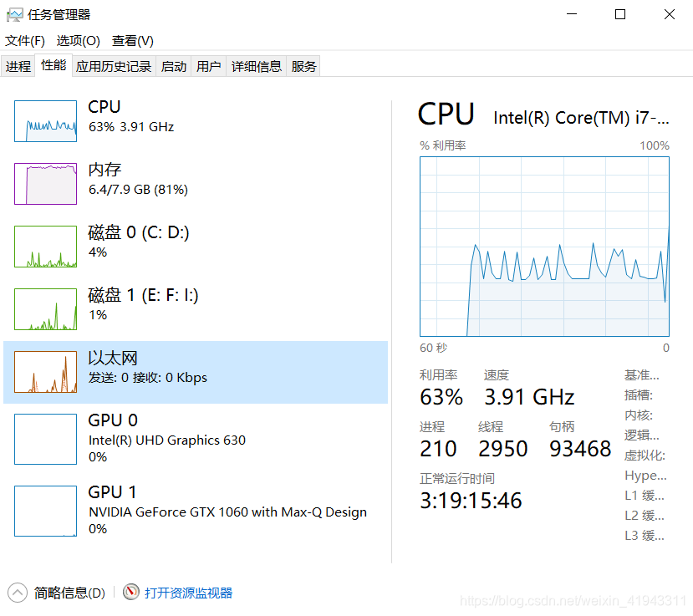The width and height of the screenshot is (693, 616).
Task: Switch to the 应用历史记录 tab
Action: tap(114, 66)
